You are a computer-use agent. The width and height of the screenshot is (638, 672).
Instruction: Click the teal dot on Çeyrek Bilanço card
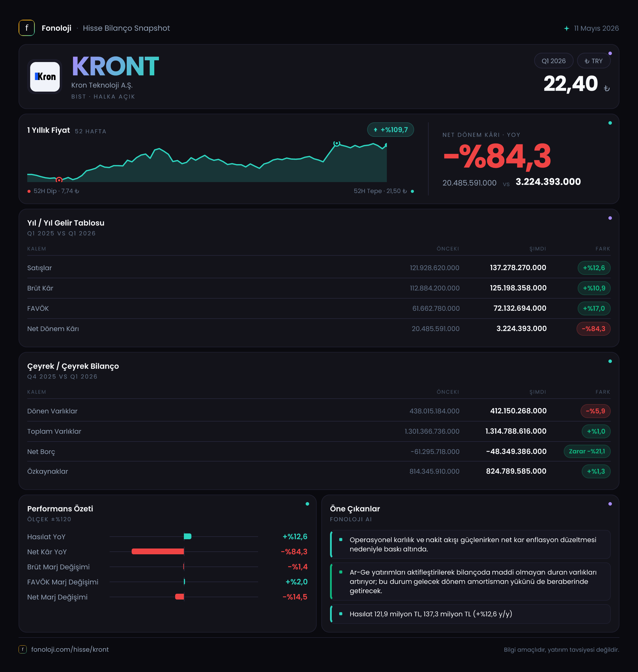(x=610, y=361)
